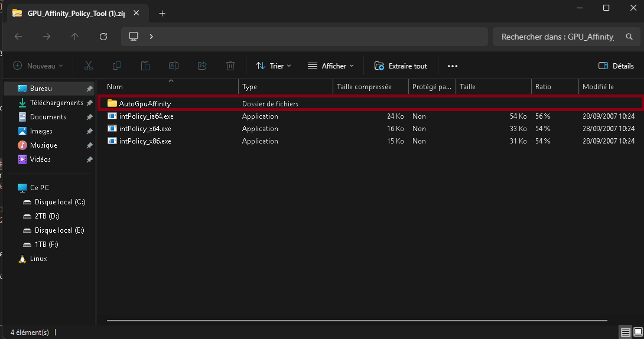
Task: Switch to details list view in status bar
Action: [x=626, y=332]
